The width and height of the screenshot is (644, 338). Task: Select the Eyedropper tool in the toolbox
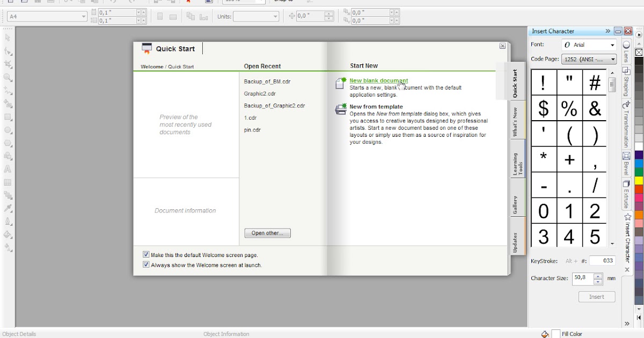pos(8,208)
